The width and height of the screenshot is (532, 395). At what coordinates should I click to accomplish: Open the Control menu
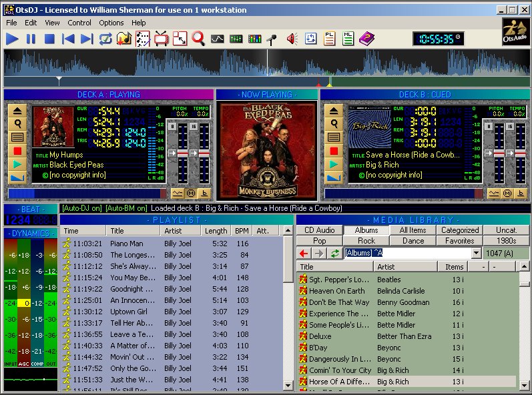(79, 23)
